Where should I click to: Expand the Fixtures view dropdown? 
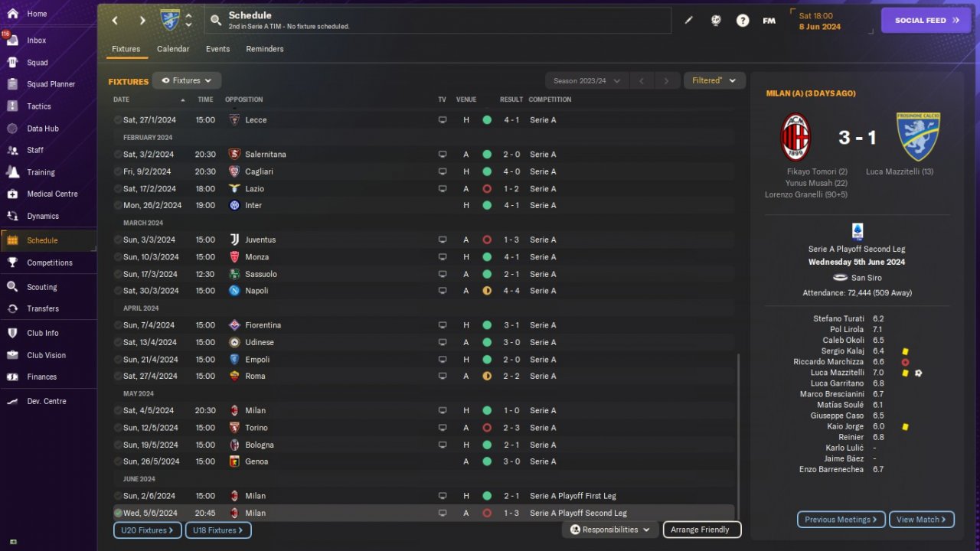click(187, 80)
